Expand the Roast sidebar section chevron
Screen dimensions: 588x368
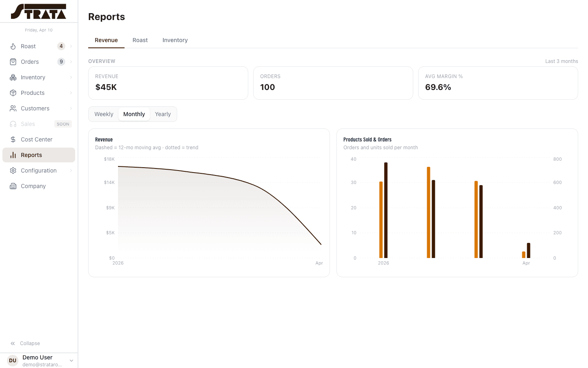[71, 46]
